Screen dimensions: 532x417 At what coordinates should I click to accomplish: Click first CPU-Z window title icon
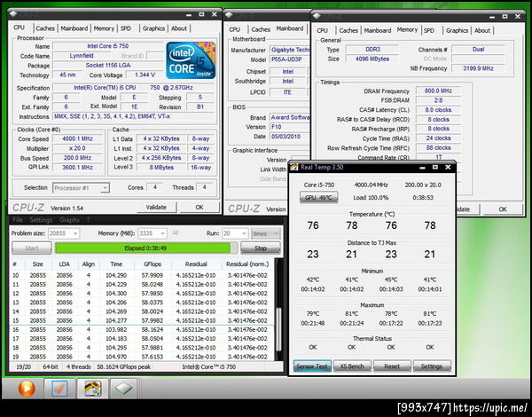pyautogui.click(x=13, y=14)
